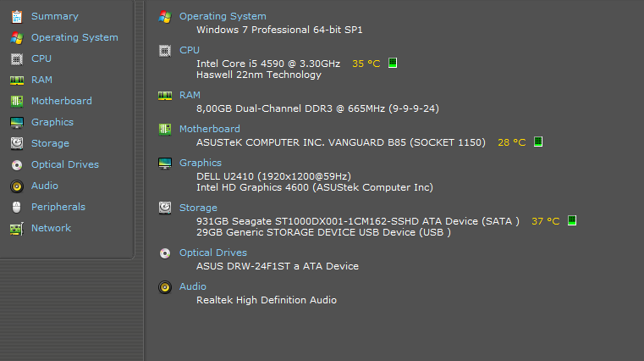Open the Summary section in the sidebar

pyautogui.click(x=55, y=16)
